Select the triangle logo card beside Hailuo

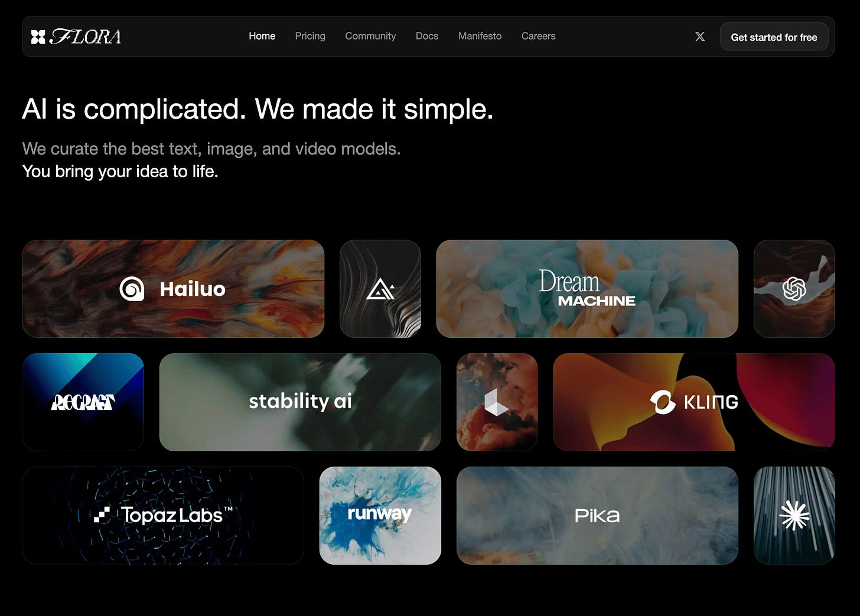coord(380,289)
